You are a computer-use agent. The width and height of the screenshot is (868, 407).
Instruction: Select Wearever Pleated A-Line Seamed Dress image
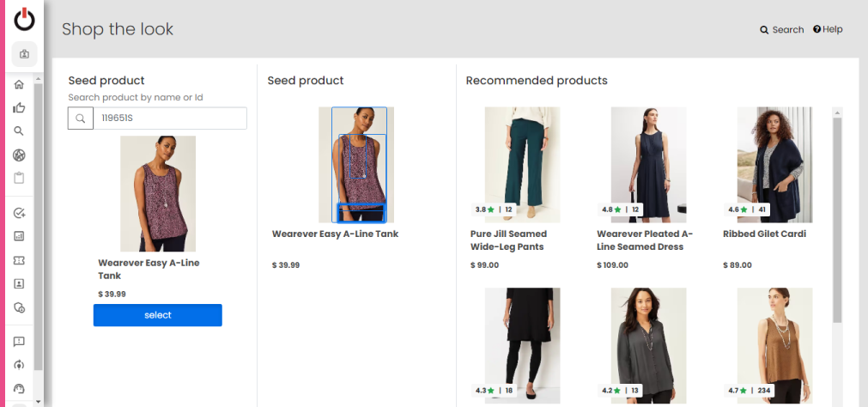pos(648,164)
